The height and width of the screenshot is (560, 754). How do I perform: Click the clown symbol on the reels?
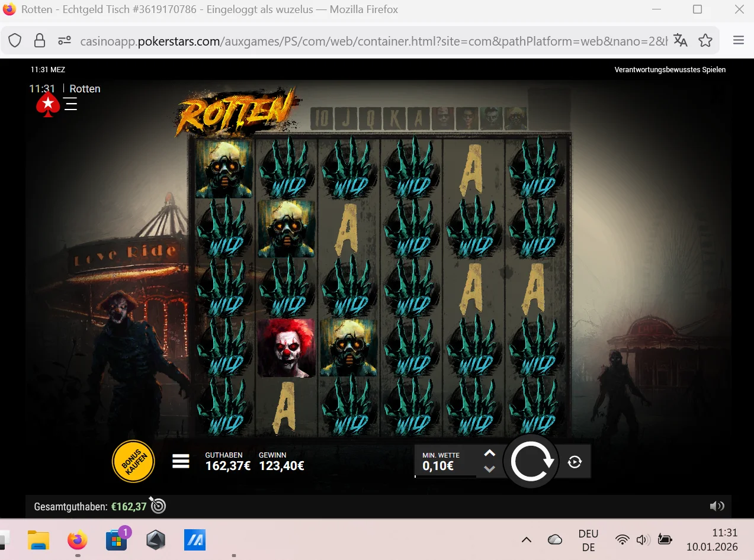click(286, 347)
